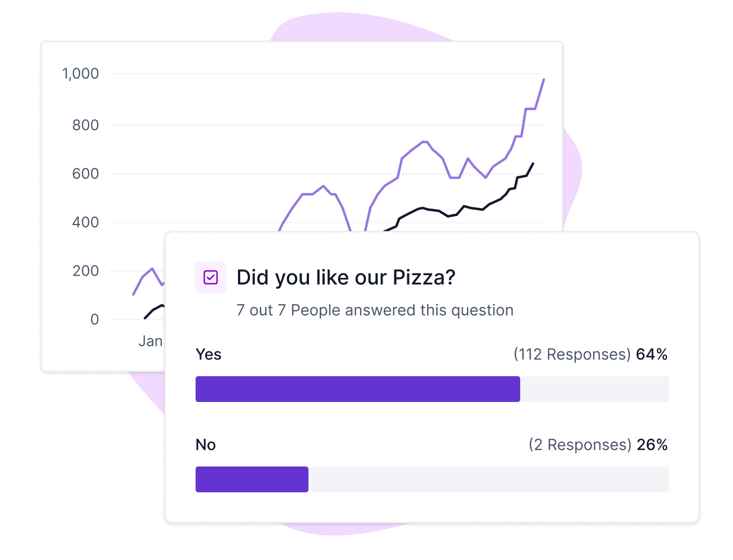Click the "Did you like our Pizza?" title
733x560 pixels.
tap(346, 277)
